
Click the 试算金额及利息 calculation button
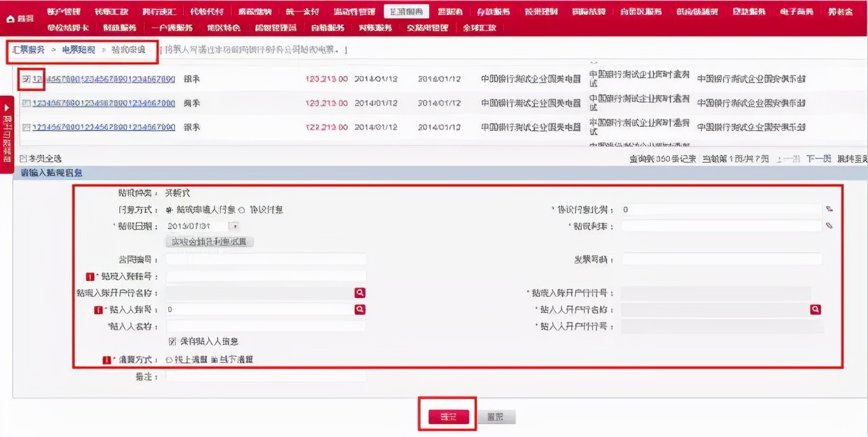pyautogui.click(x=208, y=241)
